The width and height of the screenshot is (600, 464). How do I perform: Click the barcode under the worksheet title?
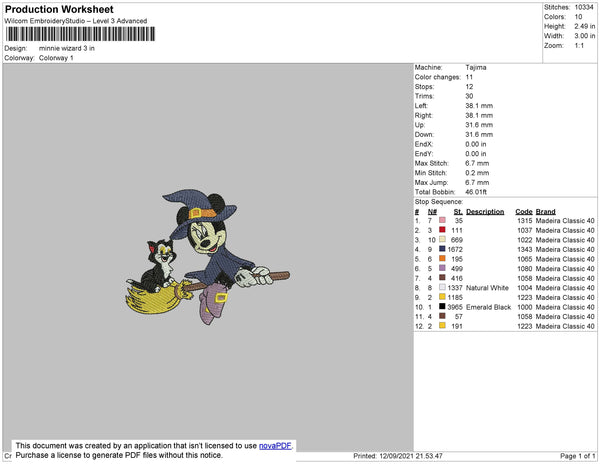point(80,34)
